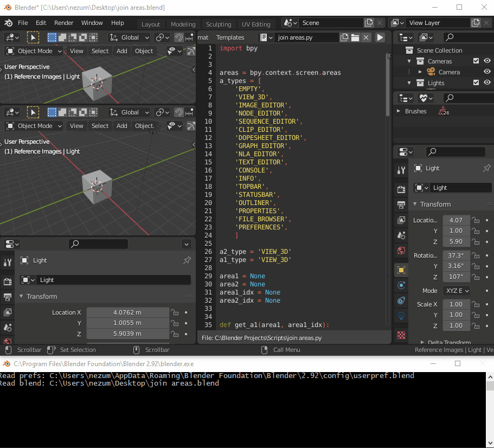
Task: Open Texture tab in right properties editor
Action: tap(401, 335)
